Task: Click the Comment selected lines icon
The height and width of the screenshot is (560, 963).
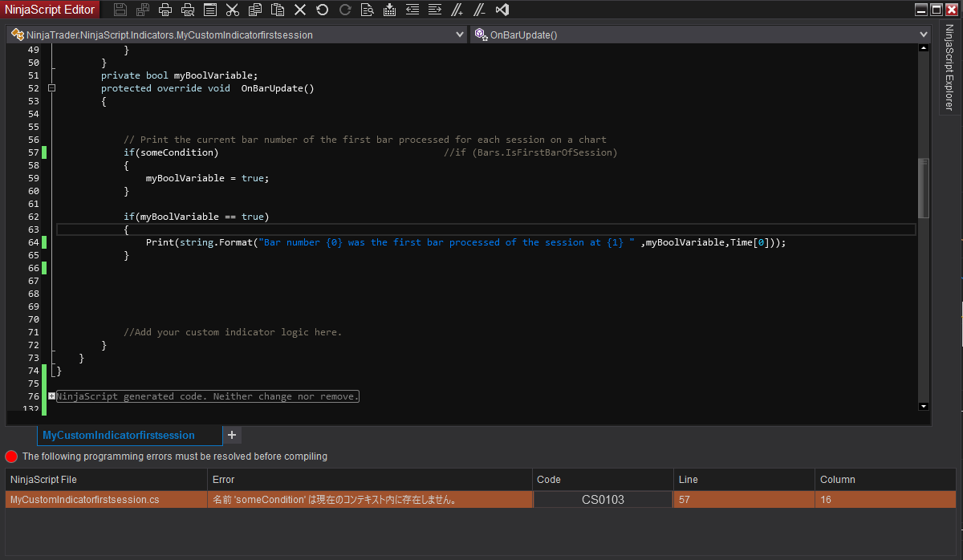Action: [457, 10]
